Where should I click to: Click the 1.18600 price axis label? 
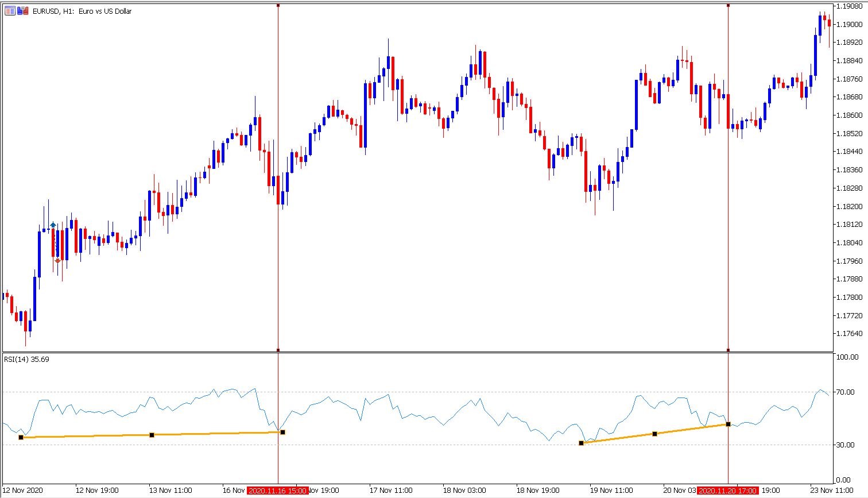pos(850,115)
